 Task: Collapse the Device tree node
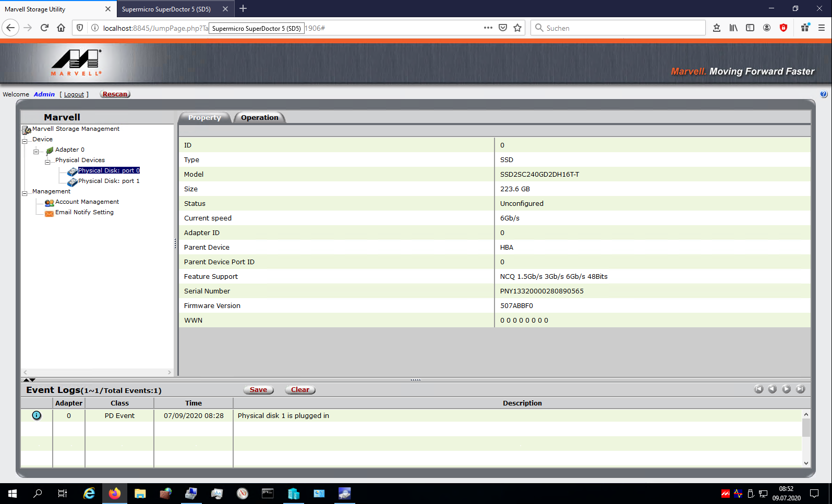(25, 141)
